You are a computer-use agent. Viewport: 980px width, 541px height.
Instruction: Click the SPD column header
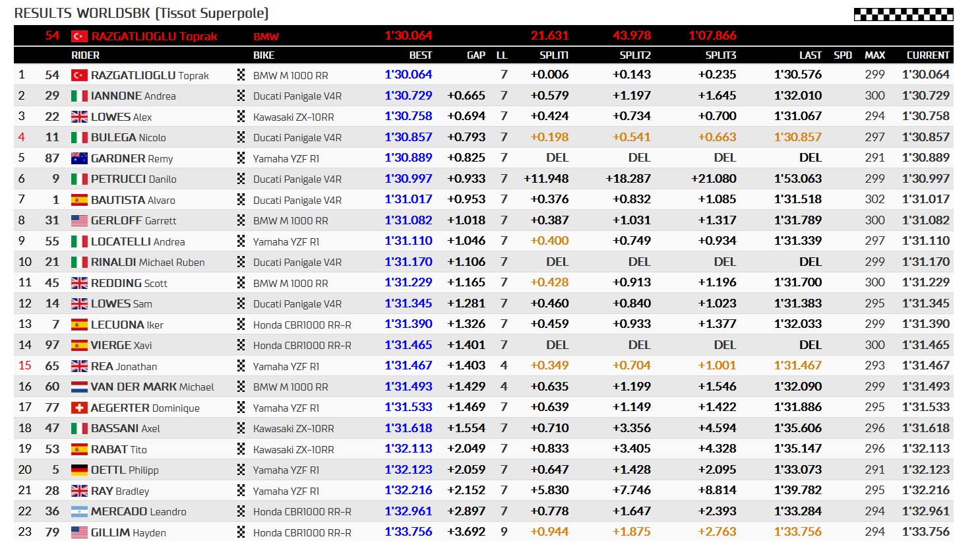pos(843,55)
